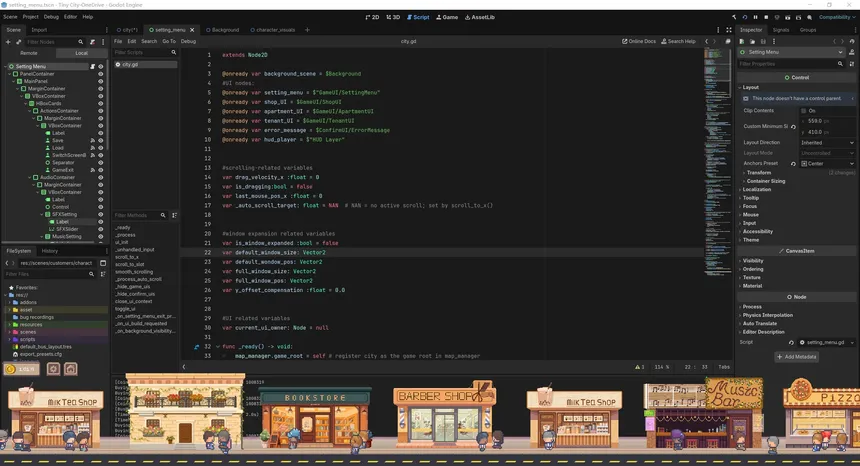Click the Online Docs button

639,41
